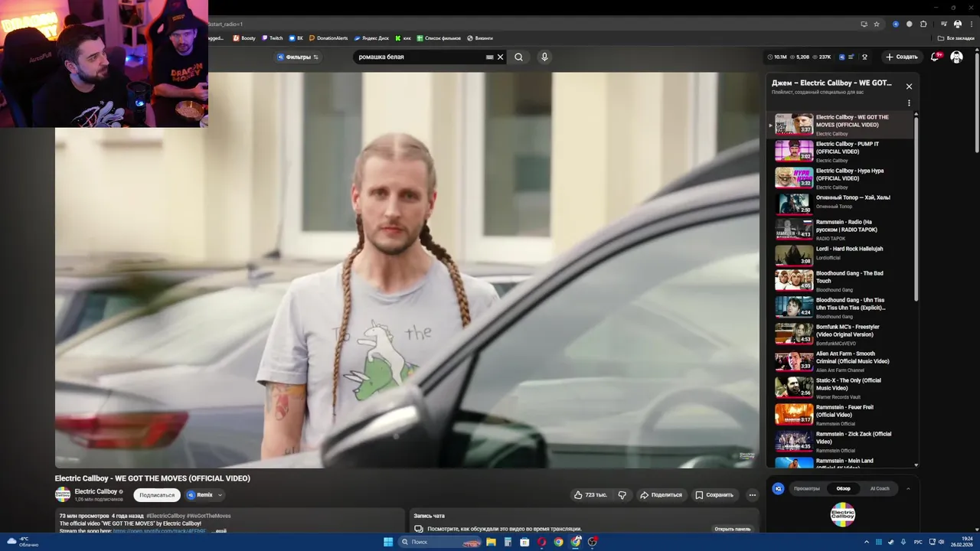Click Подписаться subscribe button

[x=157, y=495]
